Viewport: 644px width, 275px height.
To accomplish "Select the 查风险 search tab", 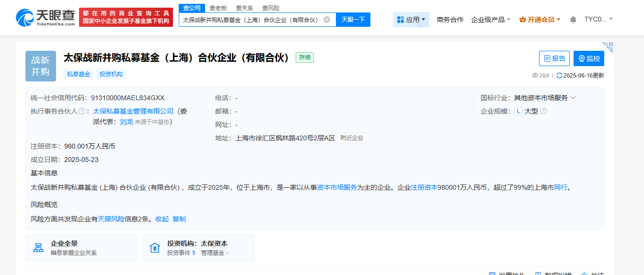I will click(x=271, y=8).
